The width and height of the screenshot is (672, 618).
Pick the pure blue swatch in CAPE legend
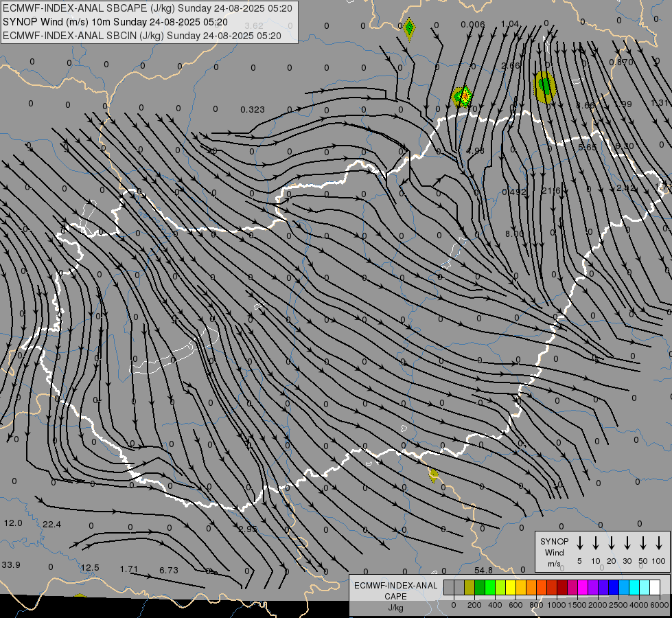[613, 588]
